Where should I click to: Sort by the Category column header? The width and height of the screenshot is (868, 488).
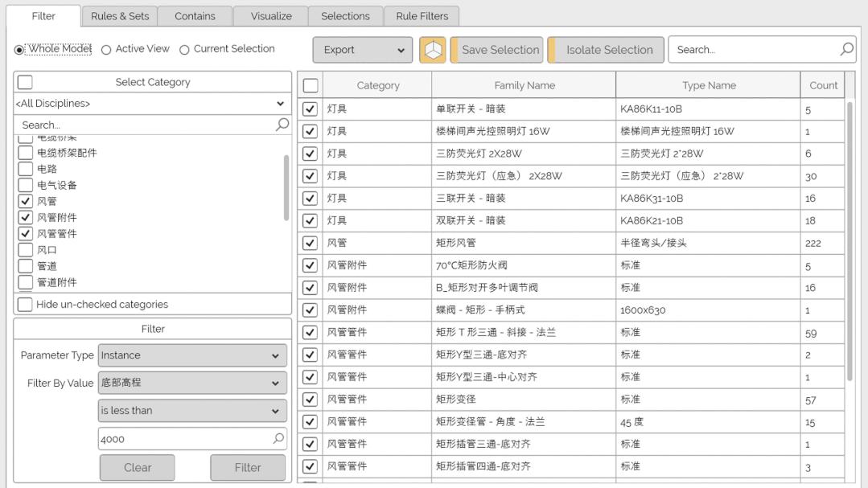[377, 85]
